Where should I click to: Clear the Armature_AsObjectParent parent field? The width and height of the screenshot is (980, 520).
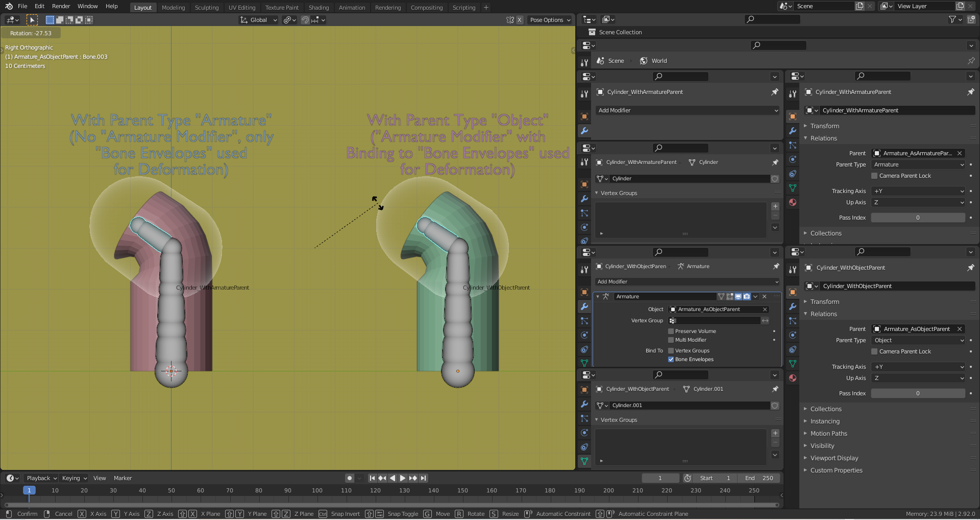(x=960, y=329)
